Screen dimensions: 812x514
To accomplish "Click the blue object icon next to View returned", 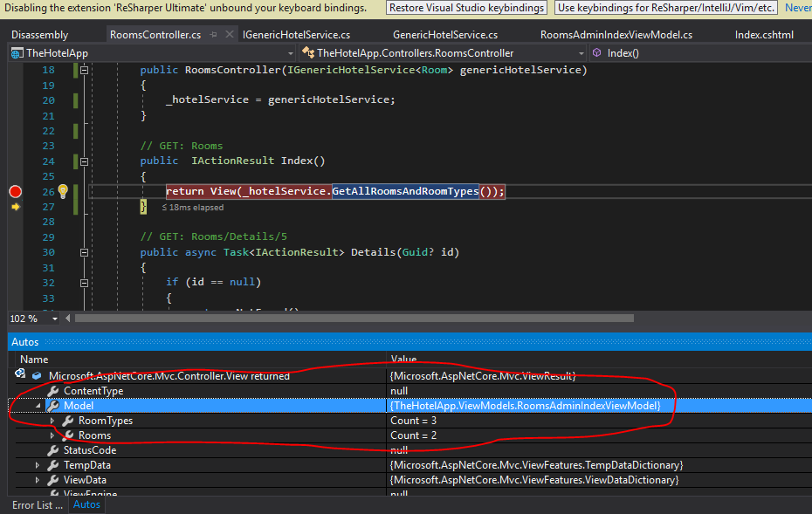I will tap(37, 376).
